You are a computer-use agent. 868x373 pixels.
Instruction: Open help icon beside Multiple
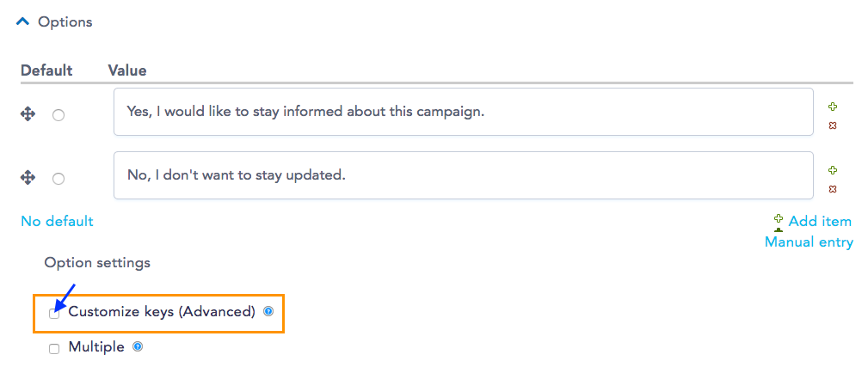pos(138,347)
